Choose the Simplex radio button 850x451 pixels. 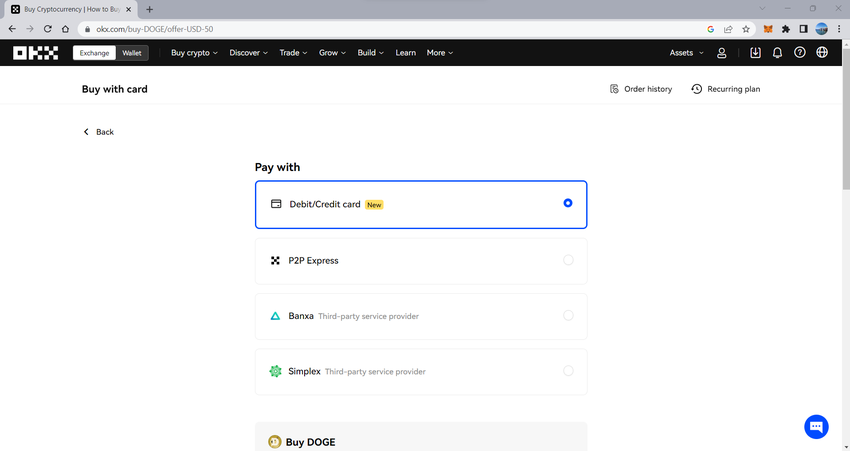tap(568, 371)
